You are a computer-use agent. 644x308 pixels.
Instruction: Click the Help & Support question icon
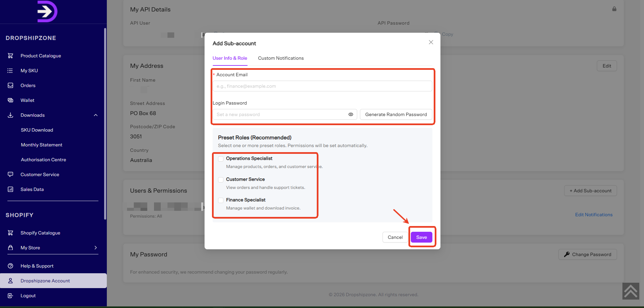(x=10, y=266)
